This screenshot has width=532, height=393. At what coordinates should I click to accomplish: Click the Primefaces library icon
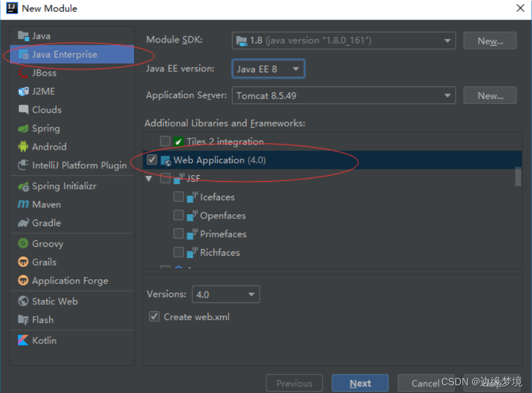click(x=192, y=234)
